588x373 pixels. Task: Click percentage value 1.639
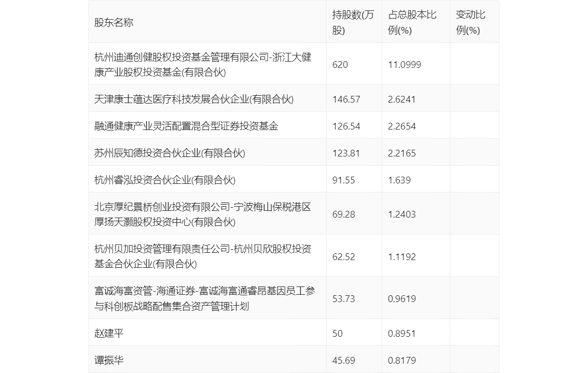[x=399, y=180]
